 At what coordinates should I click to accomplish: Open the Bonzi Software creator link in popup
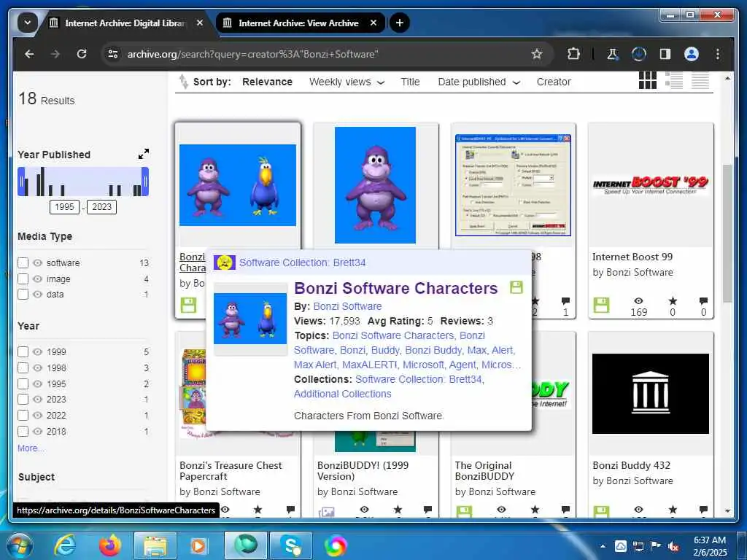(347, 306)
